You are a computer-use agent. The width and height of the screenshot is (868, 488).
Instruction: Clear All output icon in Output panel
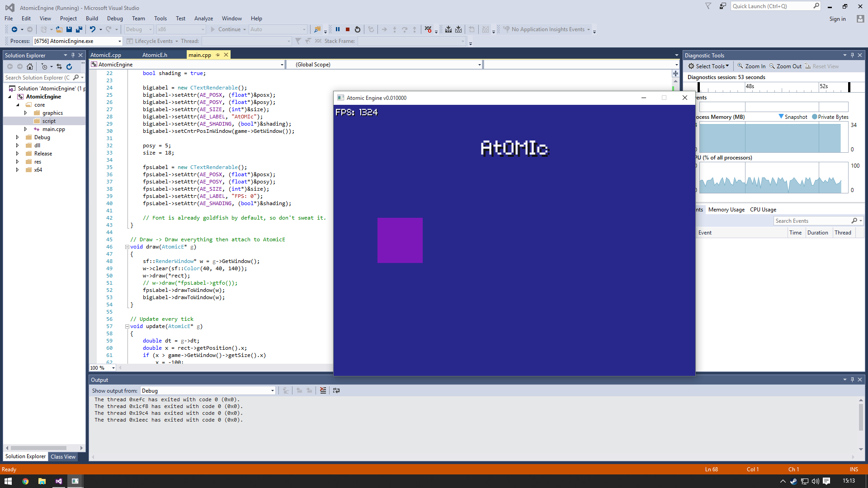pos(323,390)
